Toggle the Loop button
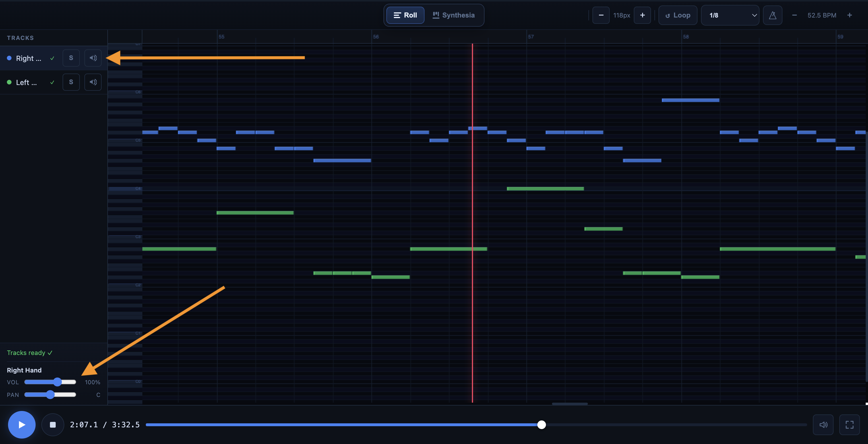 click(x=678, y=15)
